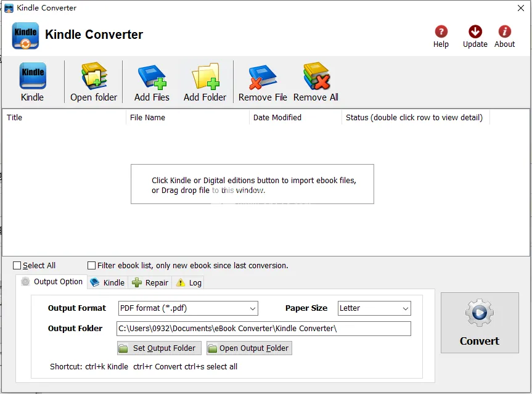Click the title bar app icon
This screenshot has width=532, height=394.
(x=9, y=8)
